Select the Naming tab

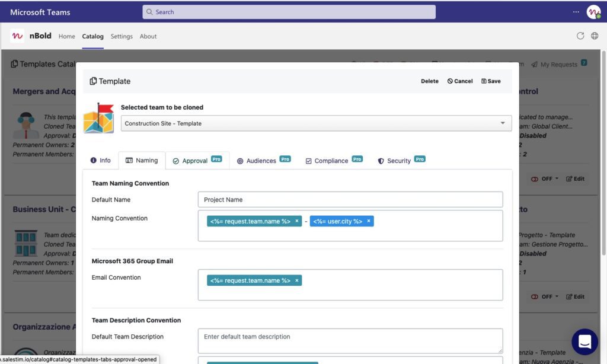pyautogui.click(x=142, y=160)
